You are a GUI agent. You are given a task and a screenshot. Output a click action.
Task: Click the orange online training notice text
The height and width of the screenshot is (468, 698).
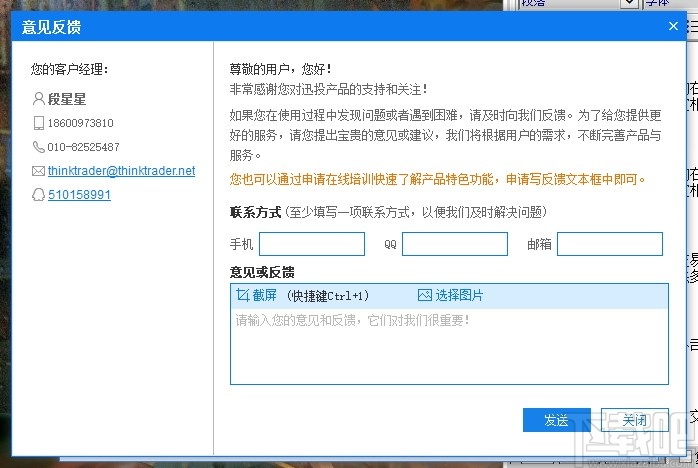pos(438,179)
